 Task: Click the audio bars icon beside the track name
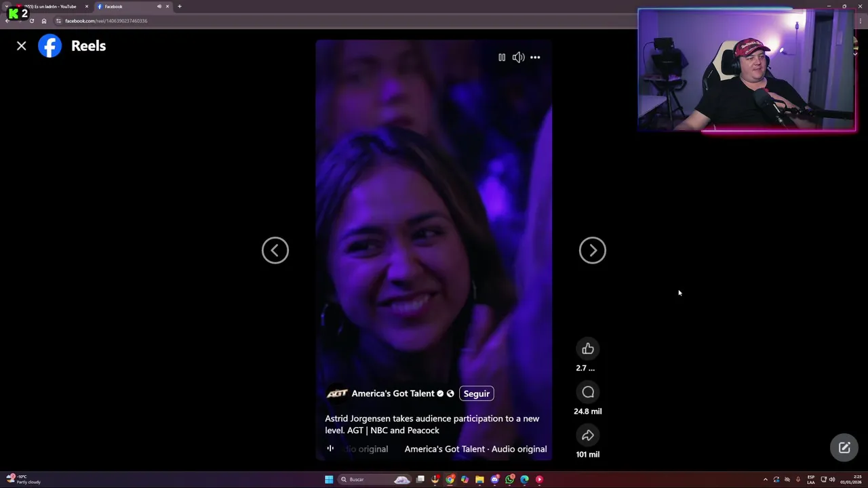coord(330,448)
